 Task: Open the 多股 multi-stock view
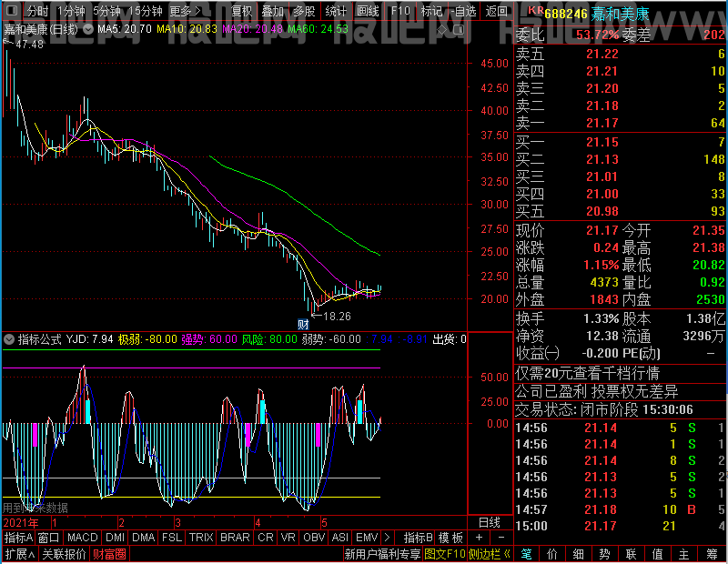304,11
